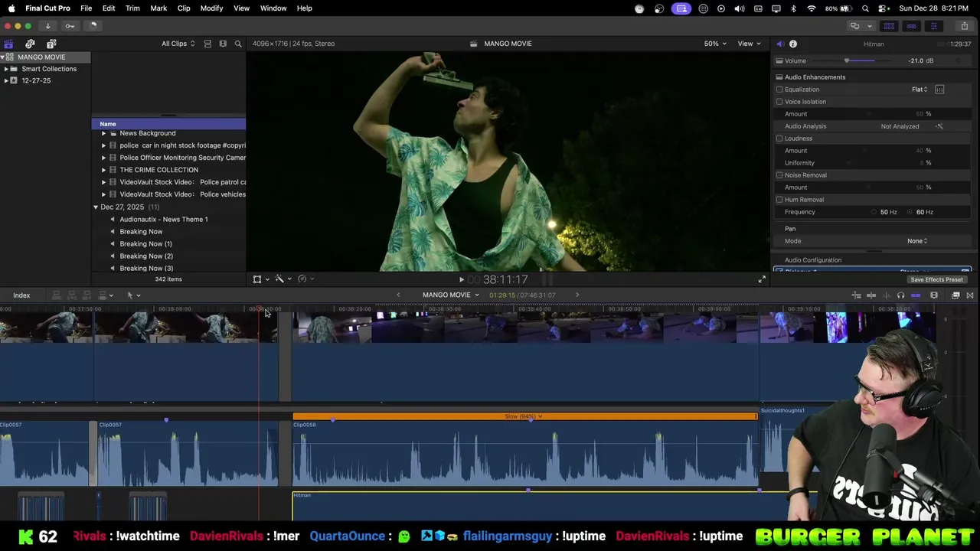Expand the News Background clip row

point(103,133)
